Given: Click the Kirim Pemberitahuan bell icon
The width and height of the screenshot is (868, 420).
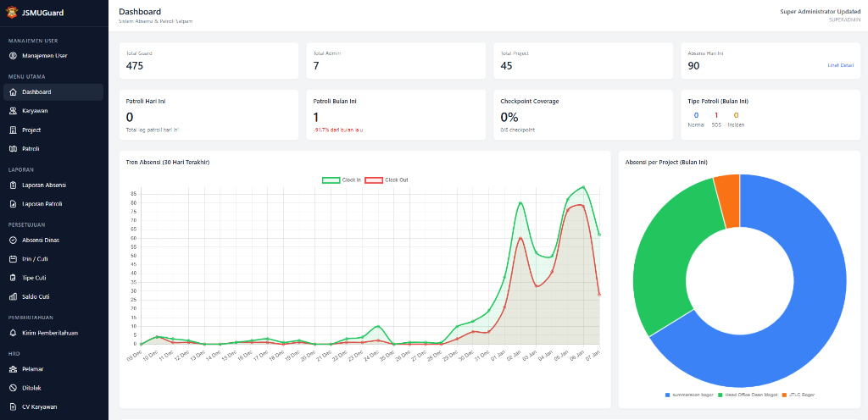Looking at the screenshot, I should (13, 333).
